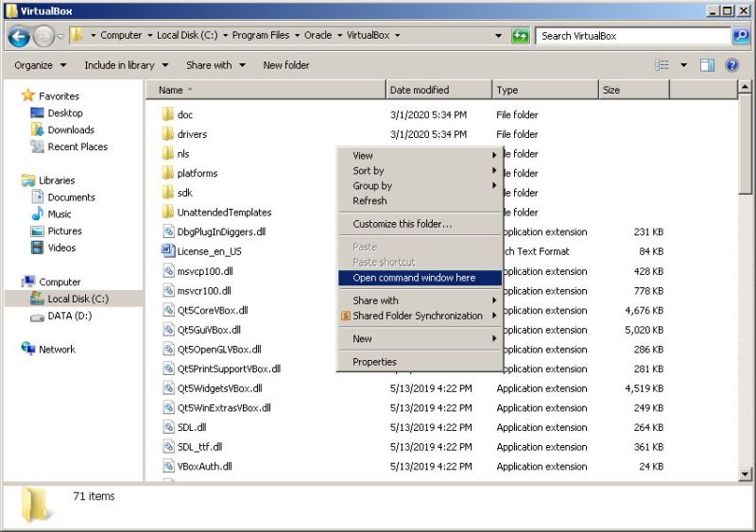Sort by the Type column header

pyautogui.click(x=545, y=90)
